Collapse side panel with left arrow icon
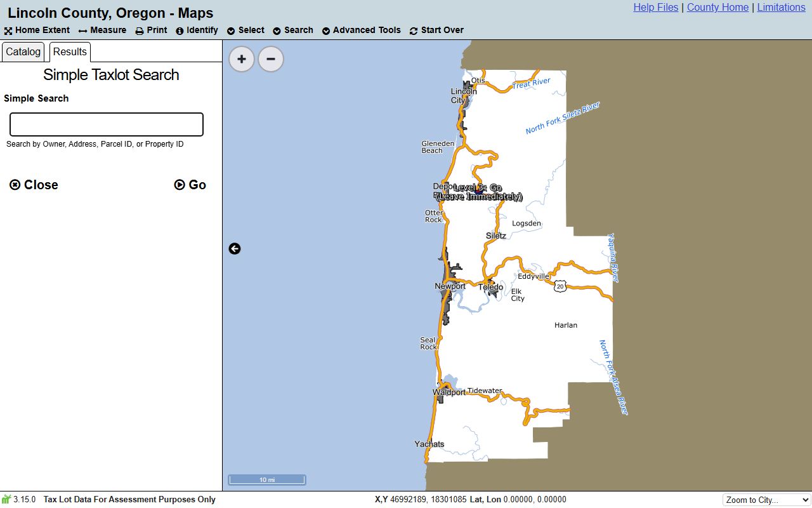The image size is (812, 508). [x=235, y=249]
